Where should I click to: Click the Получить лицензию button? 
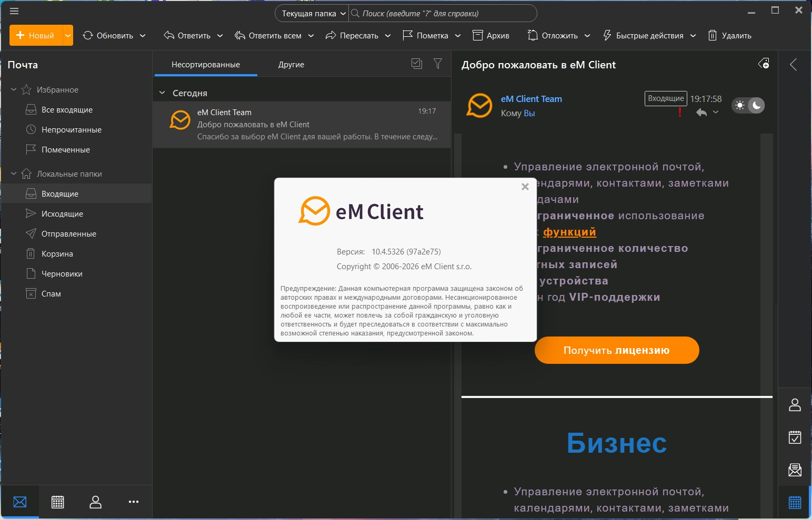click(x=617, y=350)
